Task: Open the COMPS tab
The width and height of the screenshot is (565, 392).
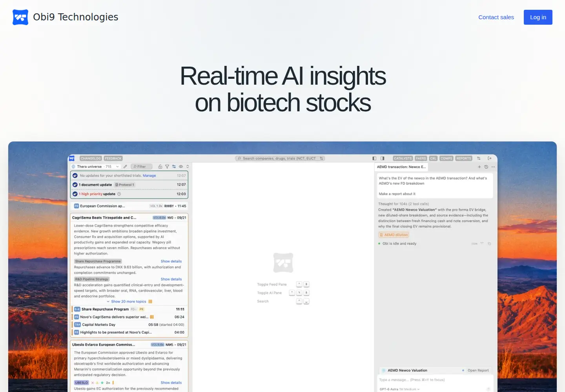Action: point(447,158)
